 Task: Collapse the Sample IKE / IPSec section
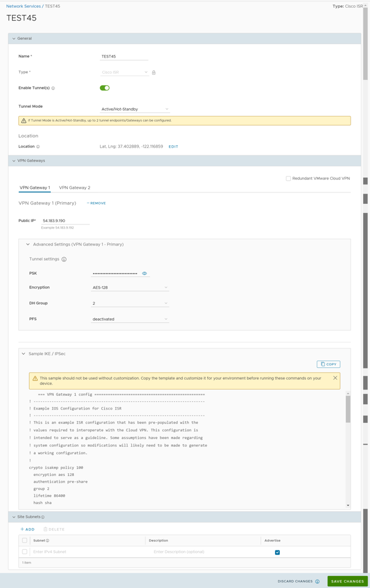[24, 354]
